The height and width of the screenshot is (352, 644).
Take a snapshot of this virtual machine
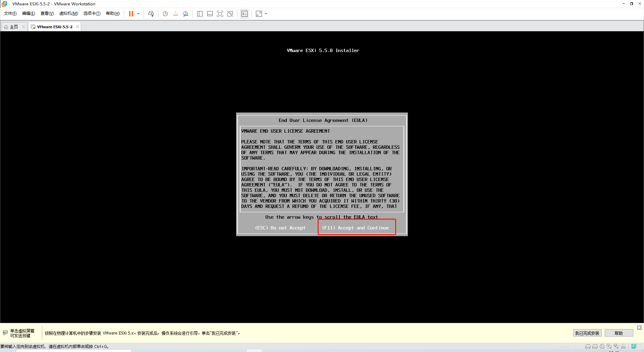[165, 14]
